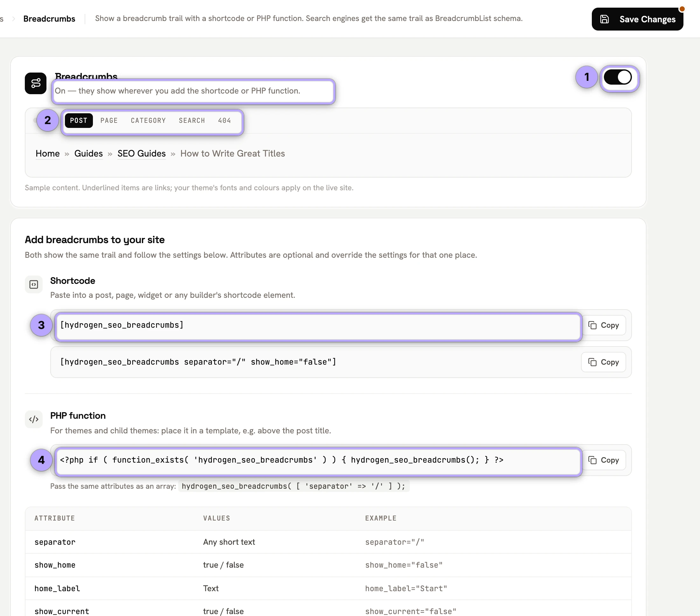
Task: Click the EXAMPLE column header
Action: (381, 518)
